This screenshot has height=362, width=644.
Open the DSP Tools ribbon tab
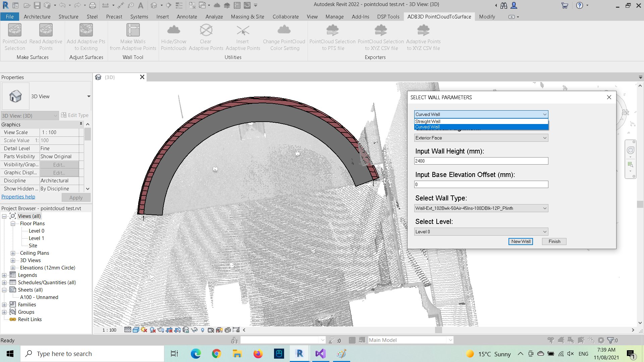click(388, 16)
